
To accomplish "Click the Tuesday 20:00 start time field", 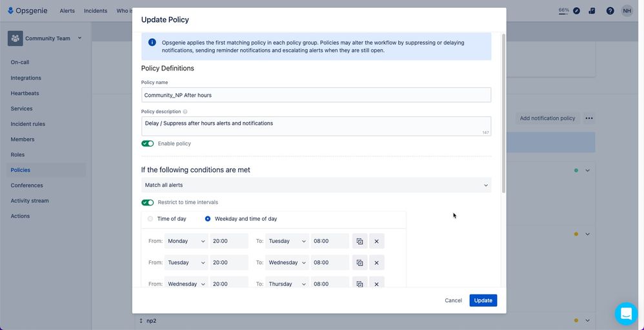I will (x=229, y=263).
